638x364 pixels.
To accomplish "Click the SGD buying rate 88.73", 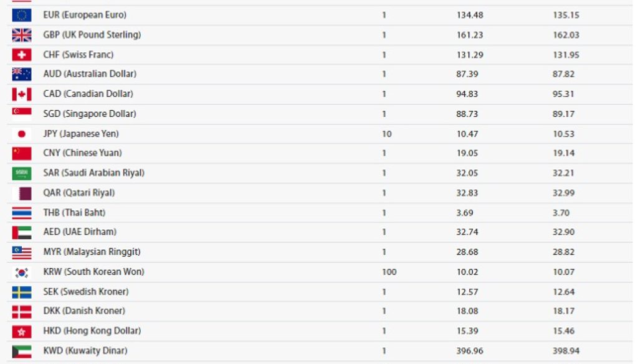I will (x=467, y=114).
